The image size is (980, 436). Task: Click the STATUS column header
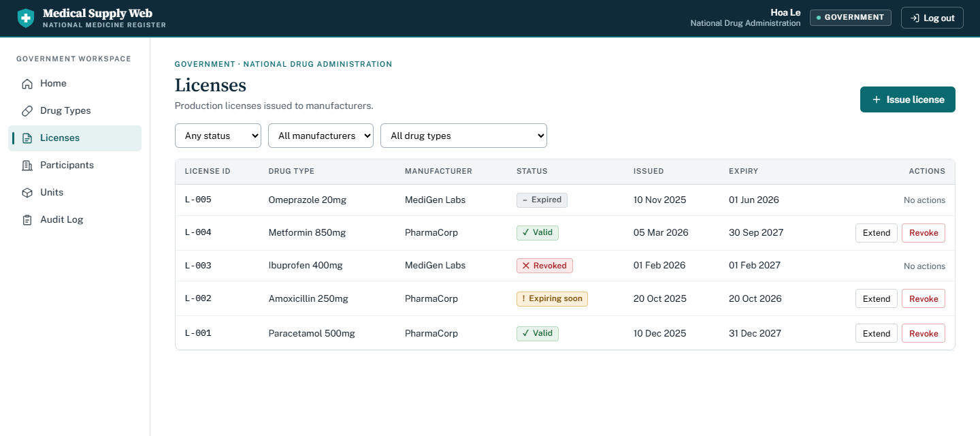532,171
